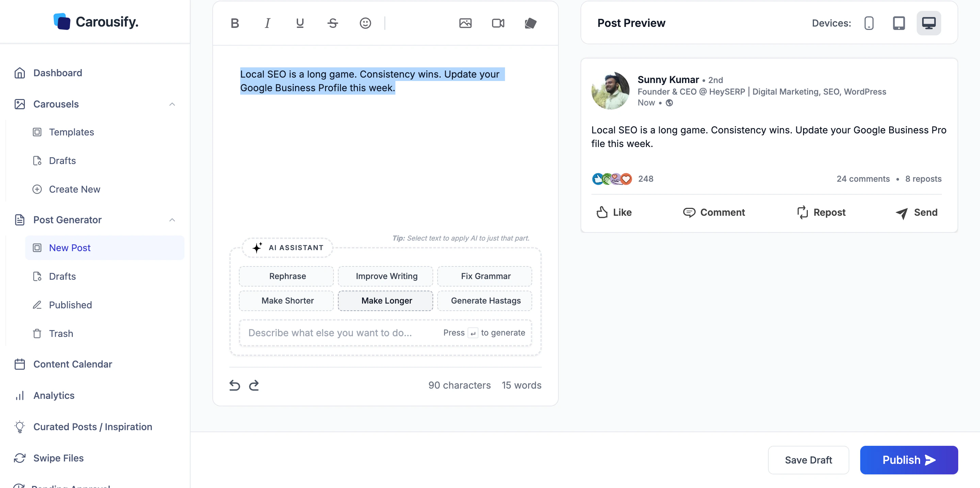Click the '90 characters' count
This screenshot has width=980, height=488.
point(459,385)
